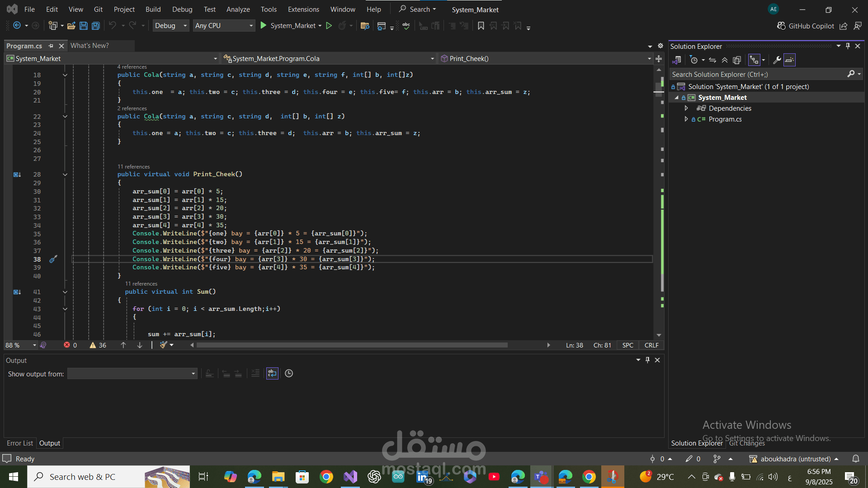Toggle auto-hide pin of the Output panel

click(x=647, y=360)
